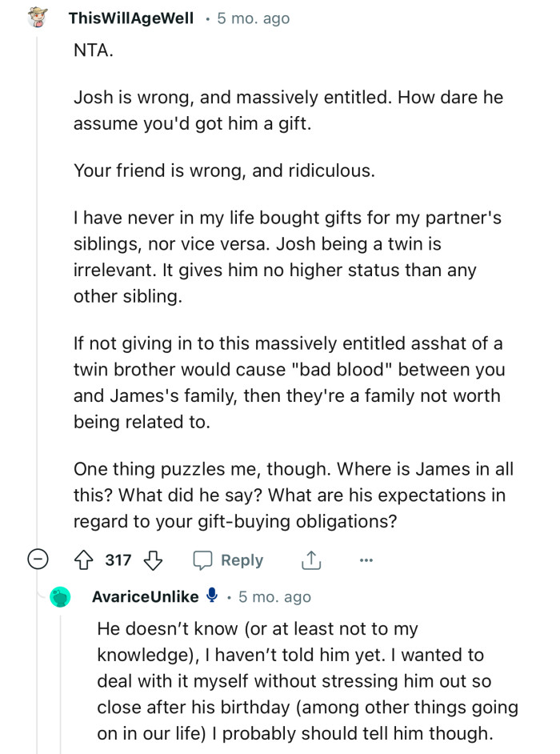The image size is (560, 754).
Task: Upvote ThisWillAgeWell's comment
Action: click(x=84, y=560)
